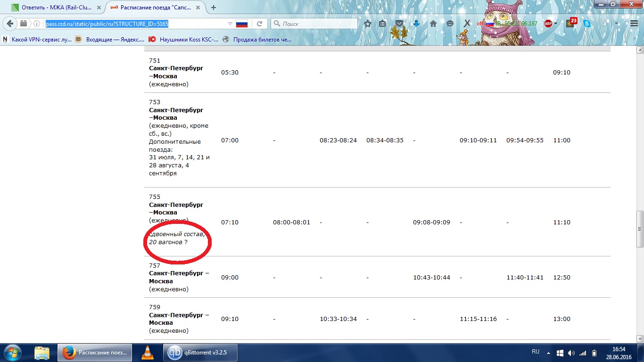Reload the page with refresh button
Image resolution: width=644 pixels, height=362 pixels.
259,24
